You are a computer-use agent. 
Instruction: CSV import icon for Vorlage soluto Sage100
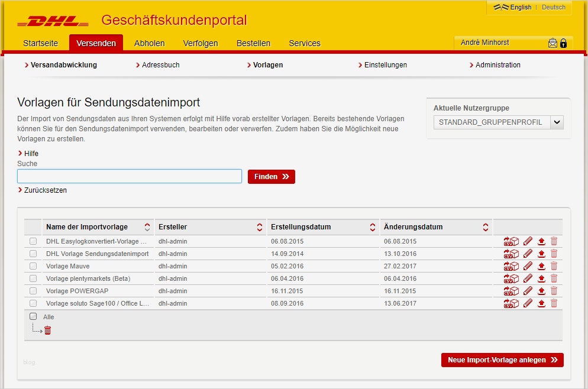point(511,303)
